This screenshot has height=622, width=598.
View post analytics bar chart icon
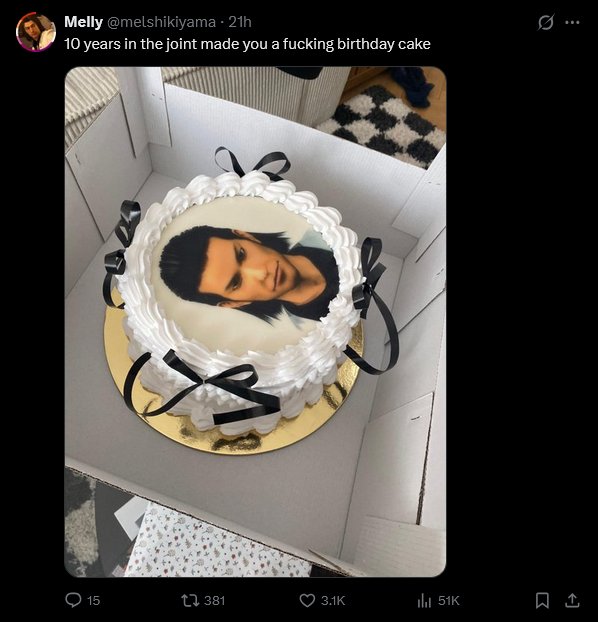click(424, 601)
